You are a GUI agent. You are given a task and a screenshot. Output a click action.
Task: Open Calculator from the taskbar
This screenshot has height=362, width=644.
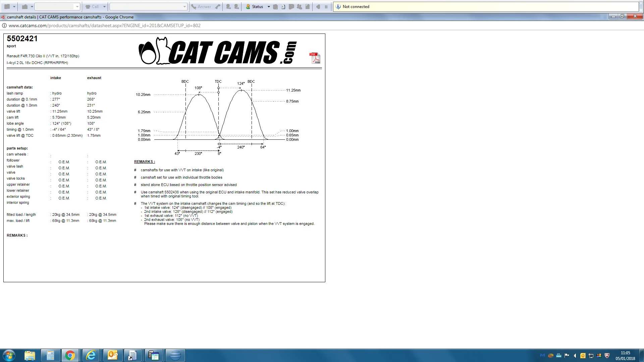(x=51, y=355)
